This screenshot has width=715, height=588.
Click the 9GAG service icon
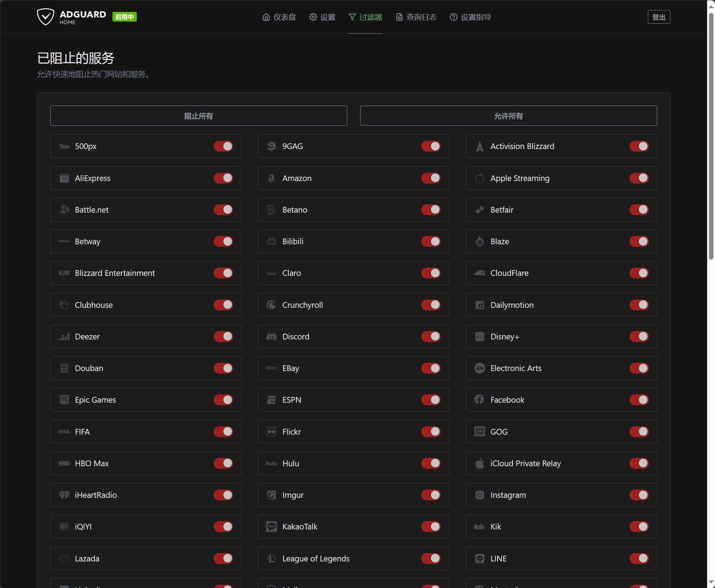point(271,146)
